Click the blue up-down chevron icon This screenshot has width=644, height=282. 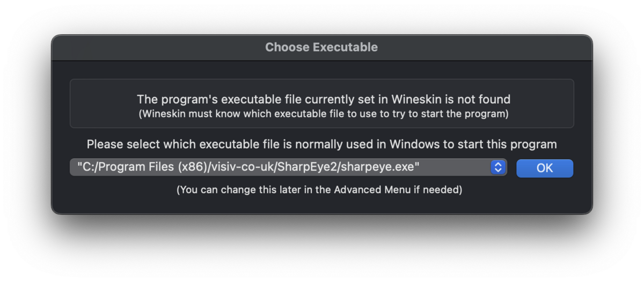coord(498,168)
